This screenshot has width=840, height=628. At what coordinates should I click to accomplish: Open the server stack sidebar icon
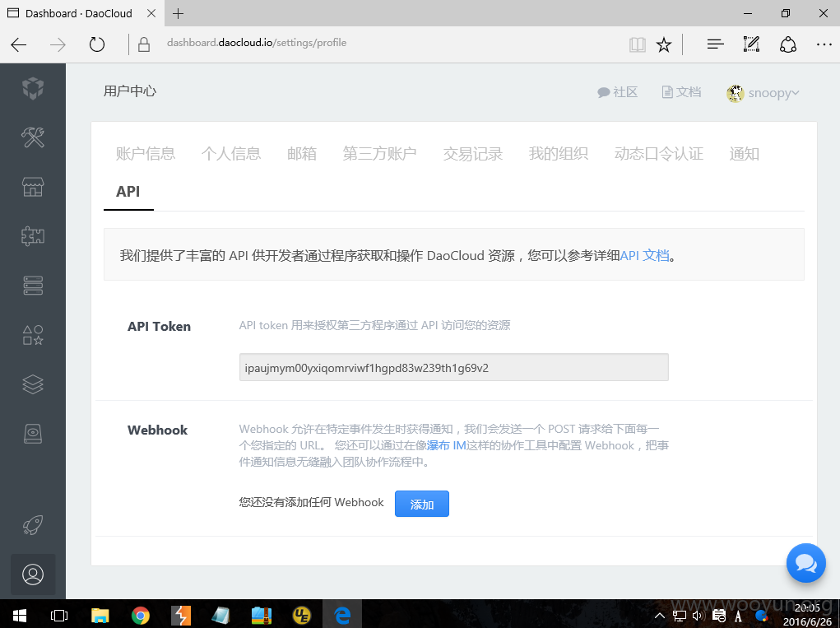(x=33, y=286)
